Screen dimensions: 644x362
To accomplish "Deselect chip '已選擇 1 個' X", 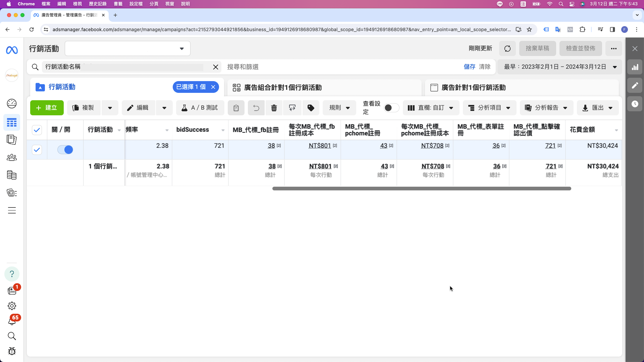I will click(x=213, y=87).
